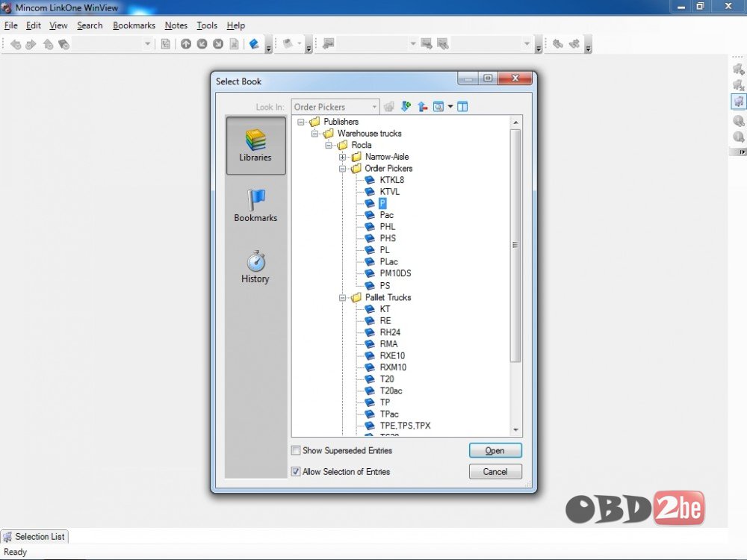
Task: Click the tree scrollbar down arrow
Action: 516,430
